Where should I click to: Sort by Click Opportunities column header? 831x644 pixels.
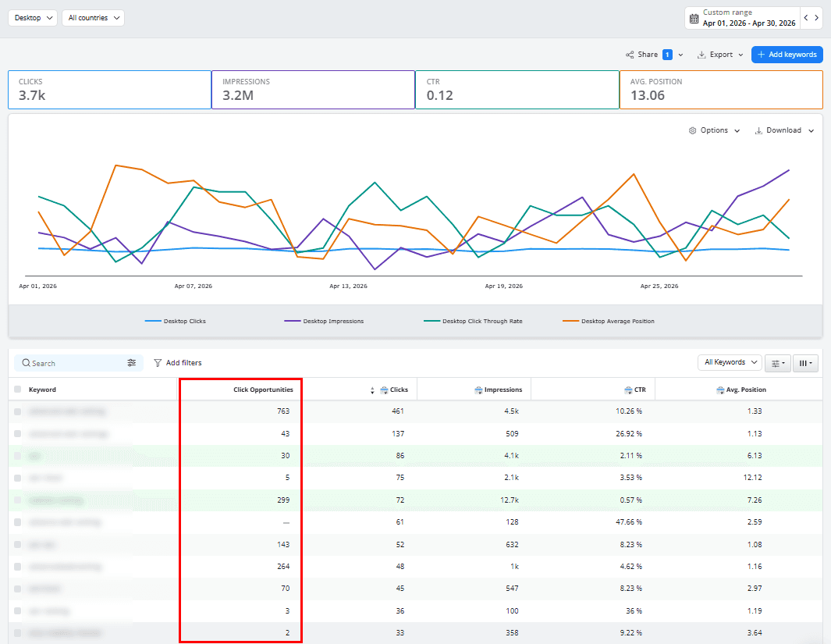pos(263,390)
